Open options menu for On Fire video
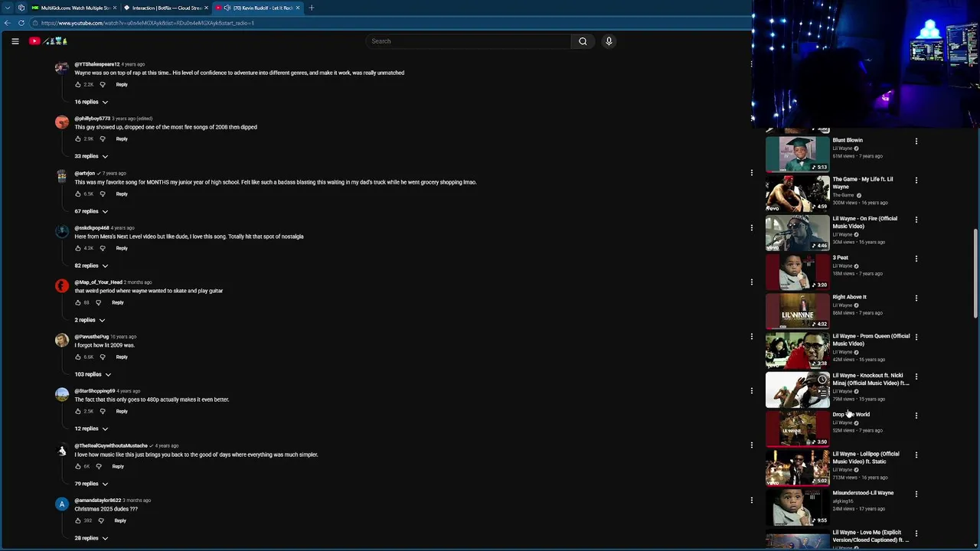This screenshot has height=551, width=980. pyautogui.click(x=916, y=220)
